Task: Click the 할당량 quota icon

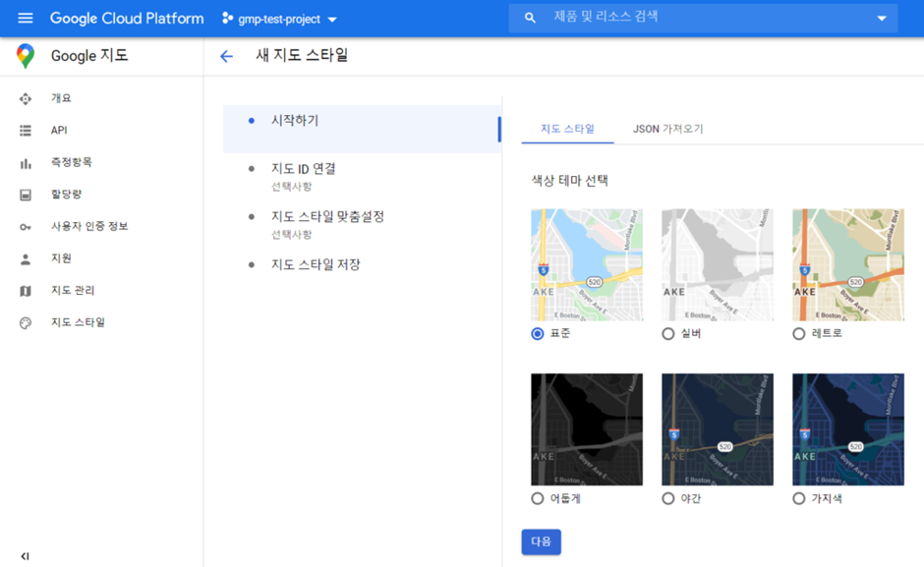Action: point(26,195)
